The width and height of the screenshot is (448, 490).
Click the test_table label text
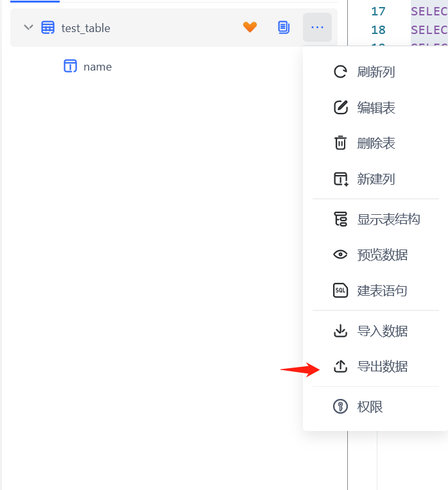tap(85, 28)
